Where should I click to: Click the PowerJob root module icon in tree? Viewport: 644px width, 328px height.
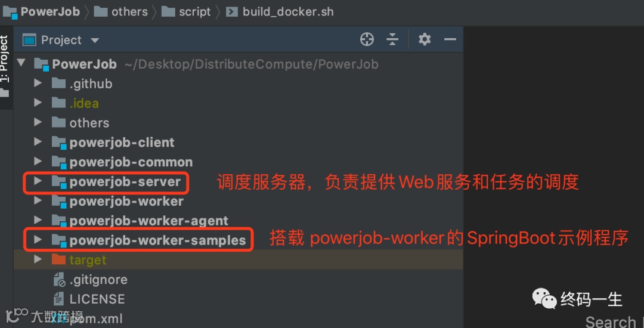(42, 64)
